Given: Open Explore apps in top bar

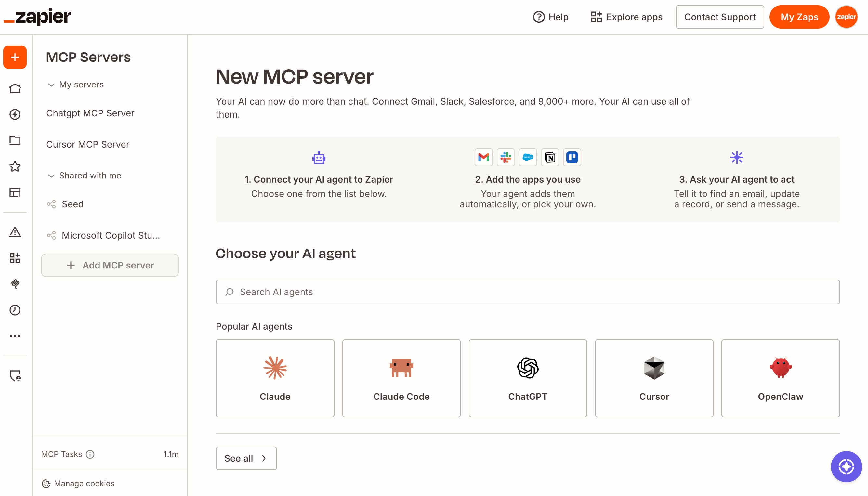Looking at the screenshot, I should coord(626,17).
